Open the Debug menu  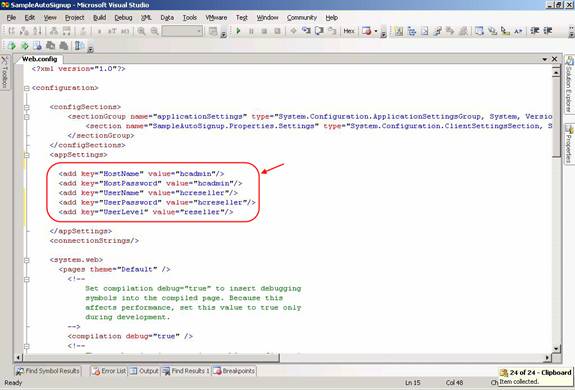(123, 17)
